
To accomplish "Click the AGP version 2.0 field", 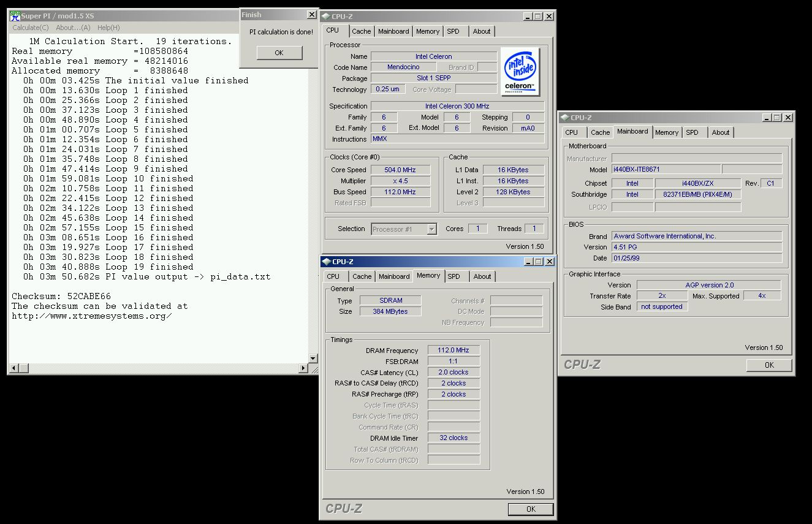I will tap(709, 285).
